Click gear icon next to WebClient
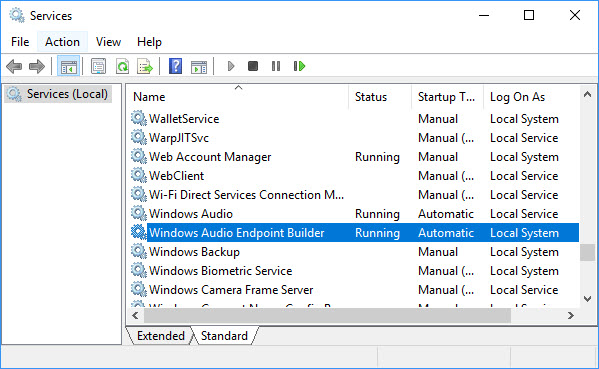This screenshot has width=599, height=369. 139,175
